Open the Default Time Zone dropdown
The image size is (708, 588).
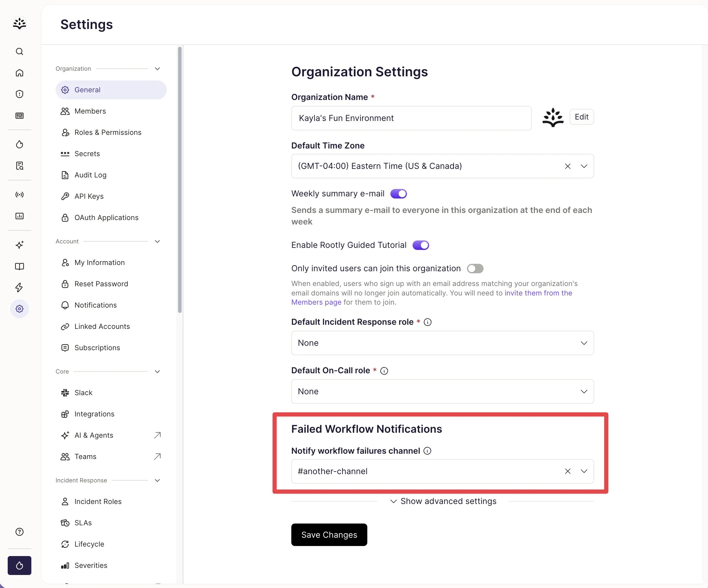pos(442,166)
